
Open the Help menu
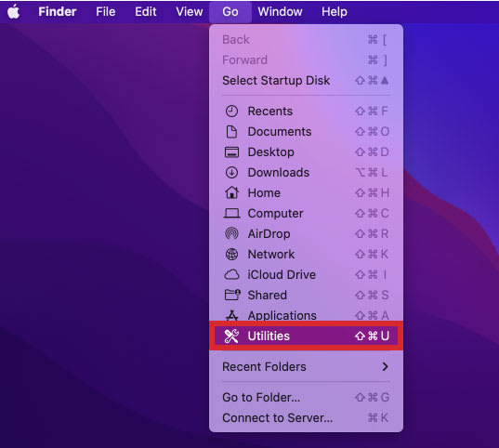coord(335,12)
